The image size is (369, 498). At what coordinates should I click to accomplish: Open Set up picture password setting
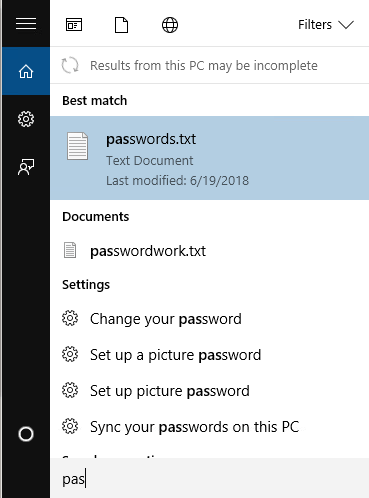(x=209, y=391)
